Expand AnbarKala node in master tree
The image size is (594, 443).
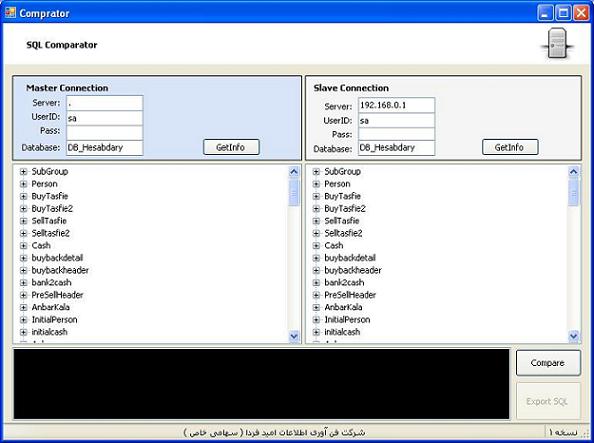(x=23, y=307)
